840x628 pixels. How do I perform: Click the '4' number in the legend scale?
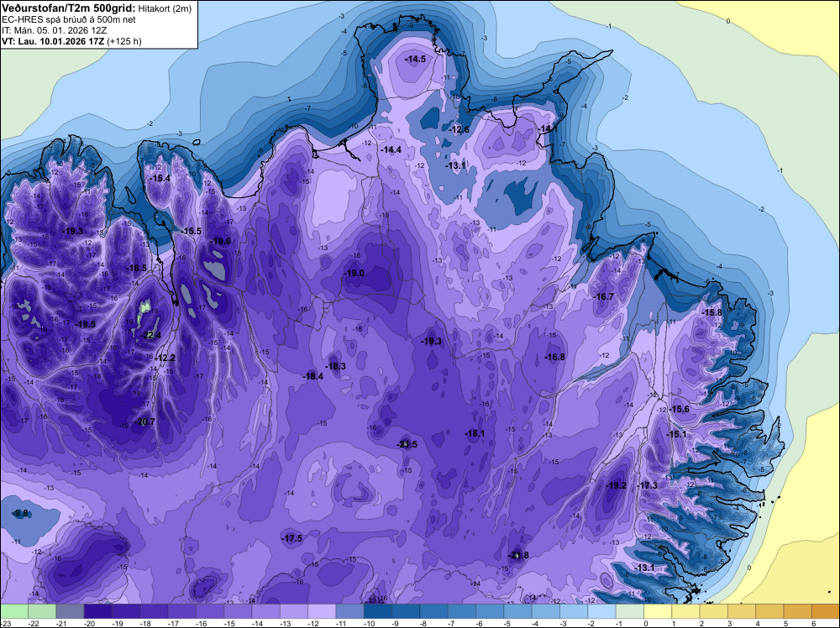point(758,623)
